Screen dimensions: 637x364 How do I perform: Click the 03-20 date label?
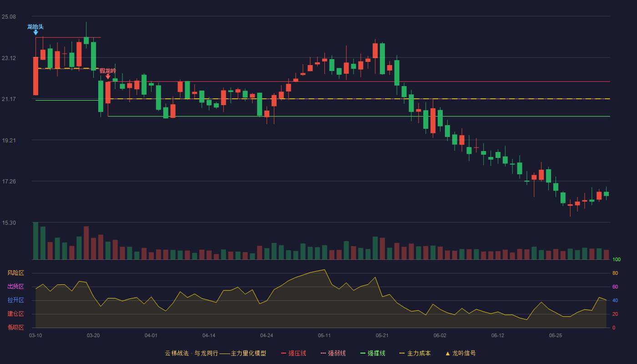tap(93, 335)
